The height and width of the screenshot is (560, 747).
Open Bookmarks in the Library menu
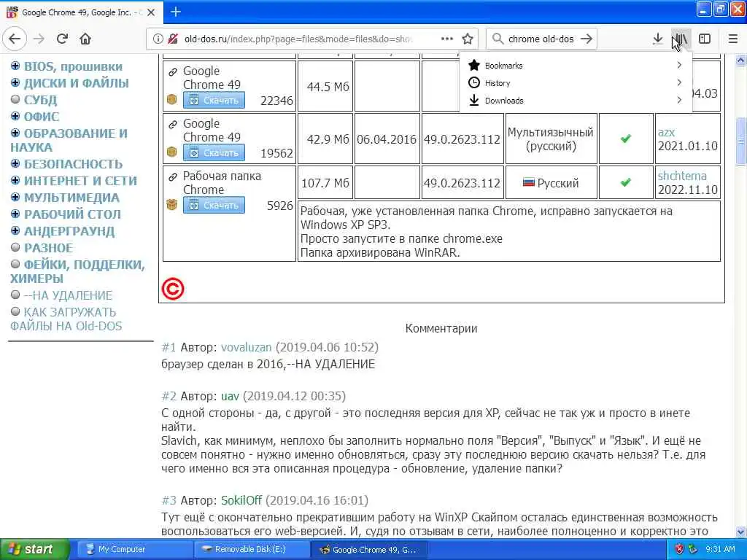[x=576, y=65]
